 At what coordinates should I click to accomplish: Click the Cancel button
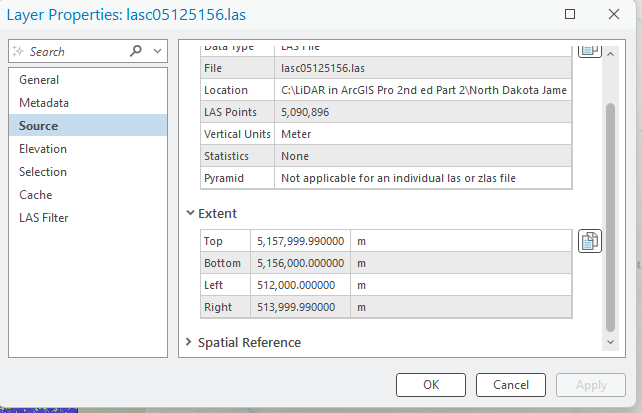point(511,385)
